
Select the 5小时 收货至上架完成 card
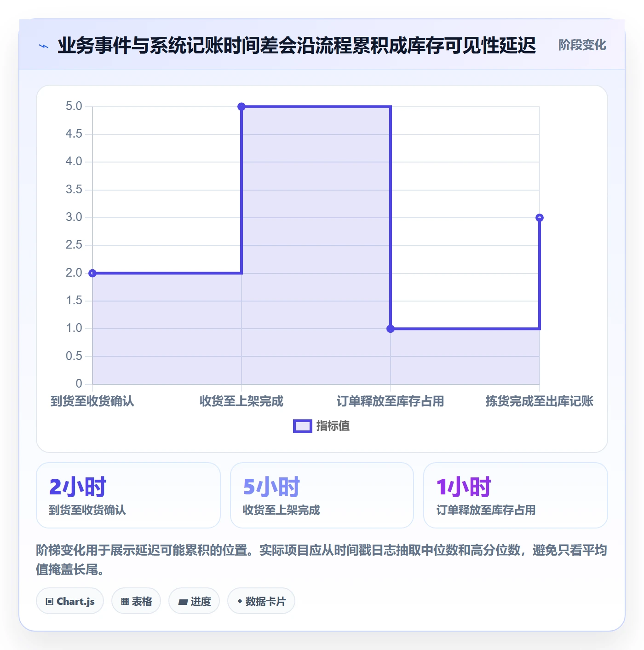coord(322,495)
